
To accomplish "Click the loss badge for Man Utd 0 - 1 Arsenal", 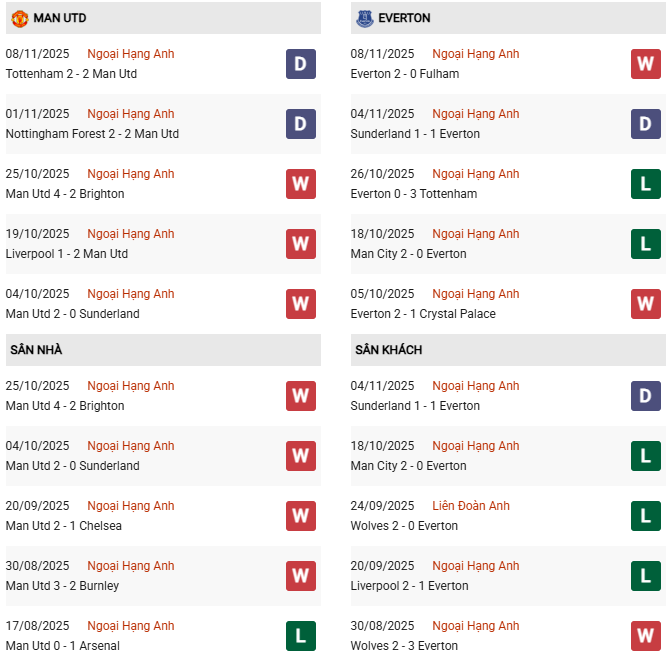I will point(301,636).
